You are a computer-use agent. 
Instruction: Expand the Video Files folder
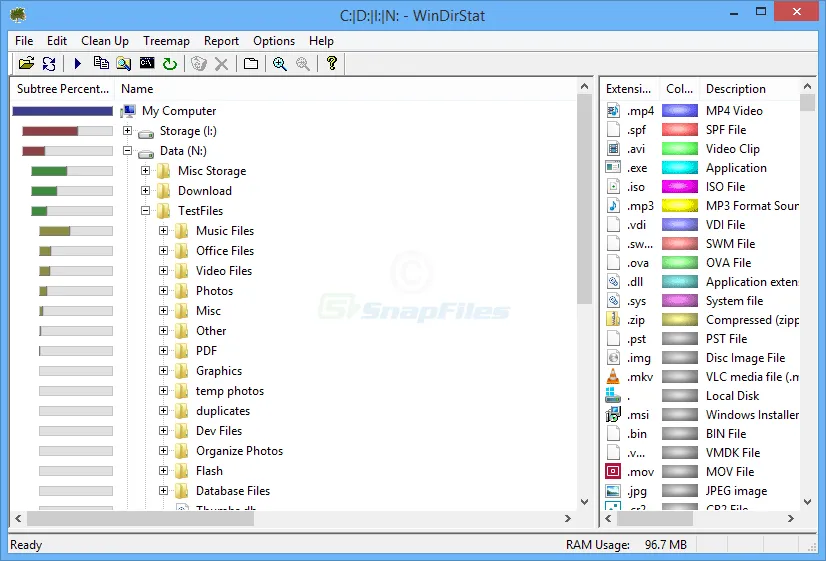tap(163, 270)
